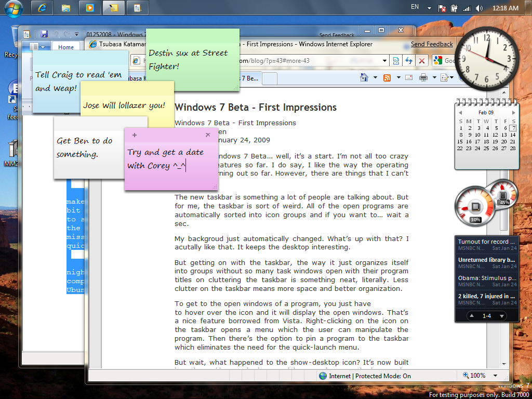Open a new blank tab in IE
Viewport: 532px width, 399px height.
coord(270,78)
